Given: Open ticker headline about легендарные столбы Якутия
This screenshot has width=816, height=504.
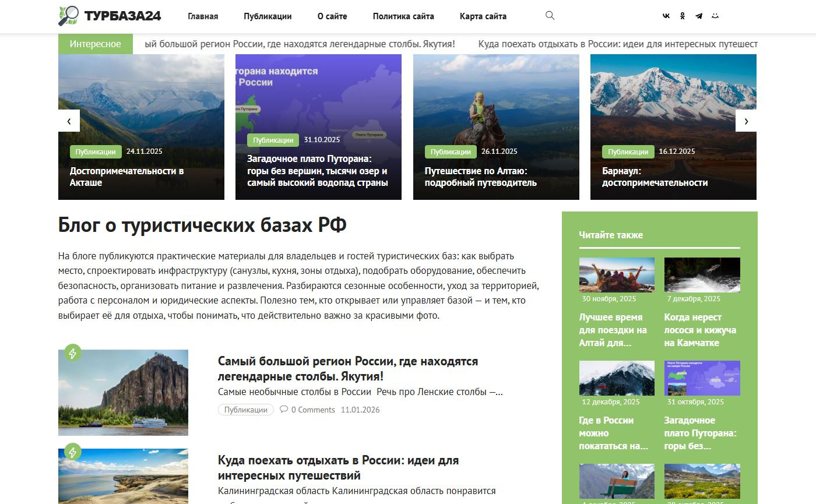Looking at the screenshot, I should point(300,44).
